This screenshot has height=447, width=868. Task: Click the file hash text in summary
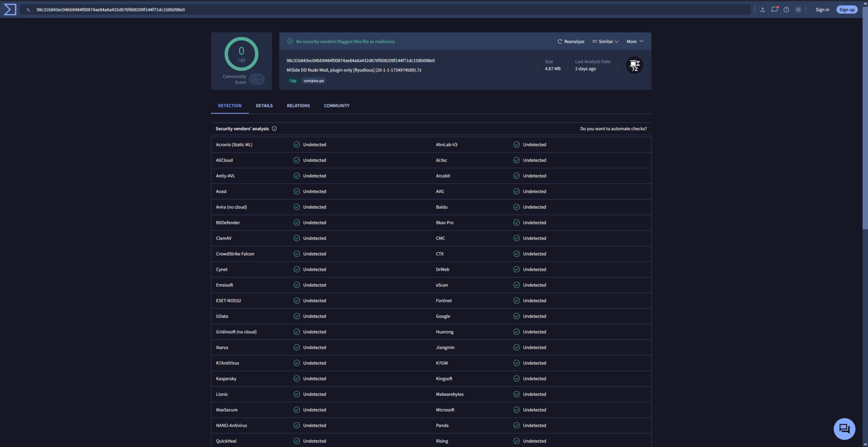pyautogui.click(x=360, y=61)
